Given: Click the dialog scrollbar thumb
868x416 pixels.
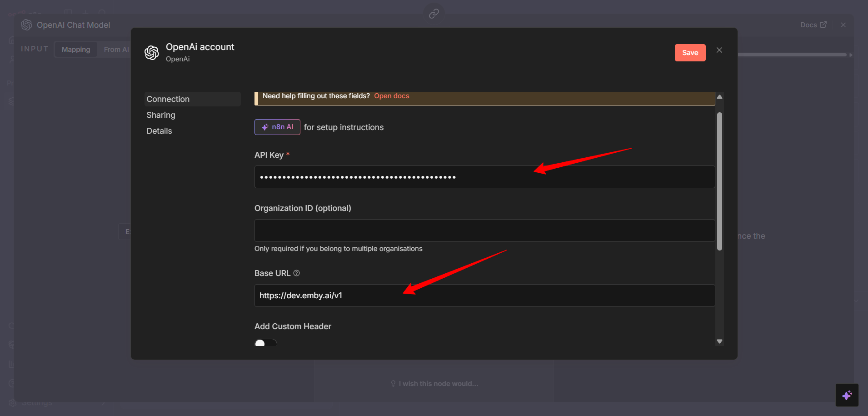Looking at the screenshot, I should [719, 181].
